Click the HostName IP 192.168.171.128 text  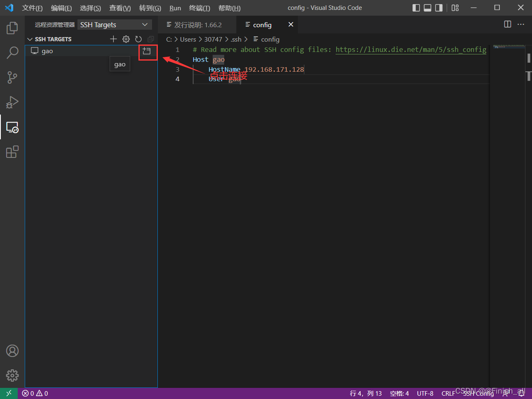pos(274,69)
